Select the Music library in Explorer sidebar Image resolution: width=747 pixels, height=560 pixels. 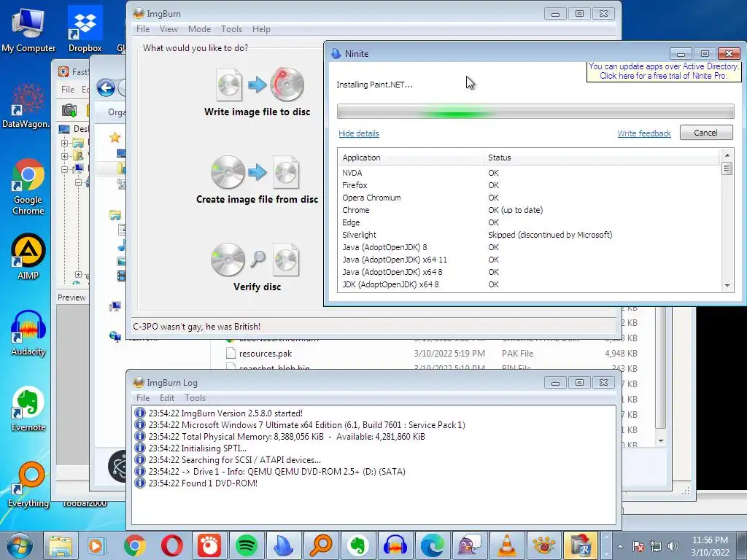[x=122, y=246]
